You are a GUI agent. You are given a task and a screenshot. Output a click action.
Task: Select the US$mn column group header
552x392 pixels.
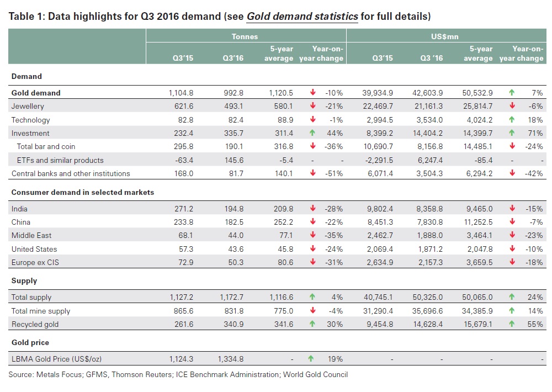[445, 36]
